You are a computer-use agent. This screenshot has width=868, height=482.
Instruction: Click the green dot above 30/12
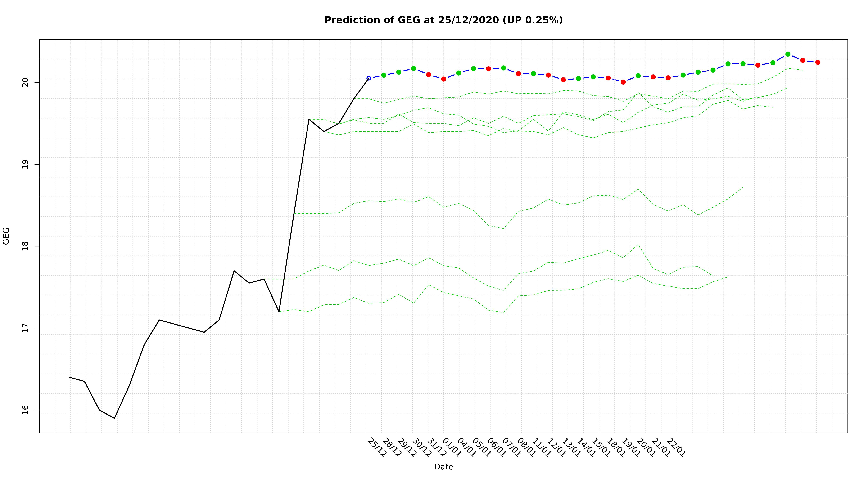point(413,68)
